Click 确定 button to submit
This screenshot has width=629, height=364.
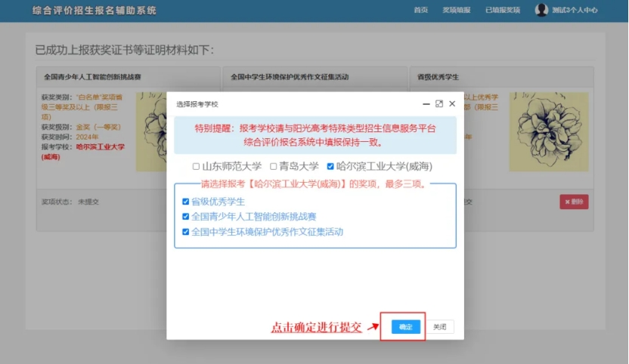406,327
